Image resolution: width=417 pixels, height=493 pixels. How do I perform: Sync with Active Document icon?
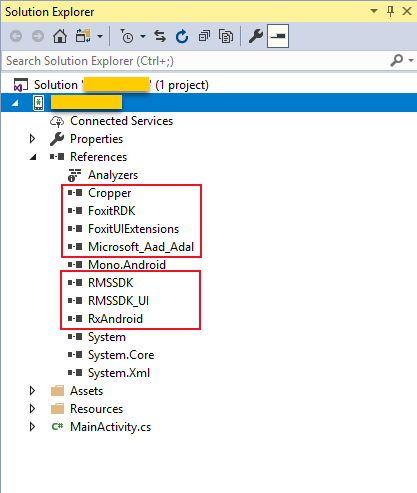(160, 36)
